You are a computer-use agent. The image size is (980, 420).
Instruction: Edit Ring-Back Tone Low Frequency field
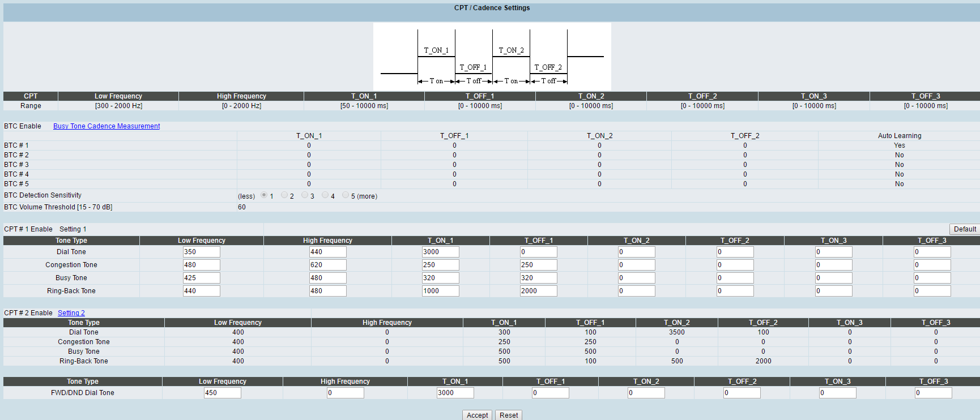(202, 291)
